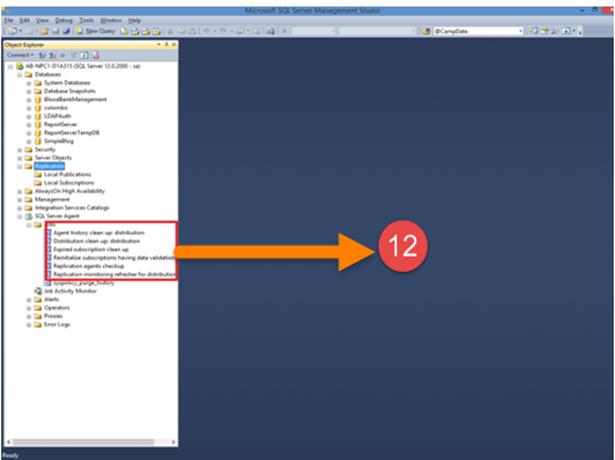The height and width of the screenshot is (460, 615).
Task: Open the Debug menu
Action: click(64, 20)
